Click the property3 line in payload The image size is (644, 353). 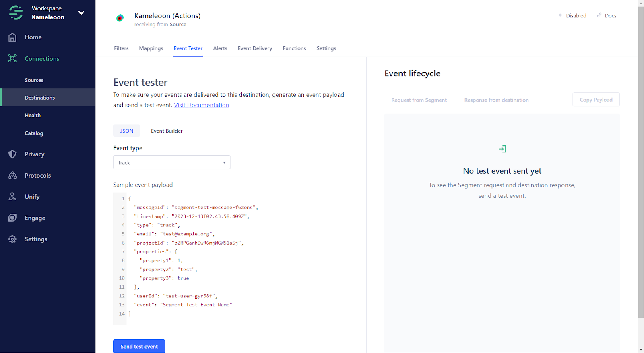click(x=164, y=278)
